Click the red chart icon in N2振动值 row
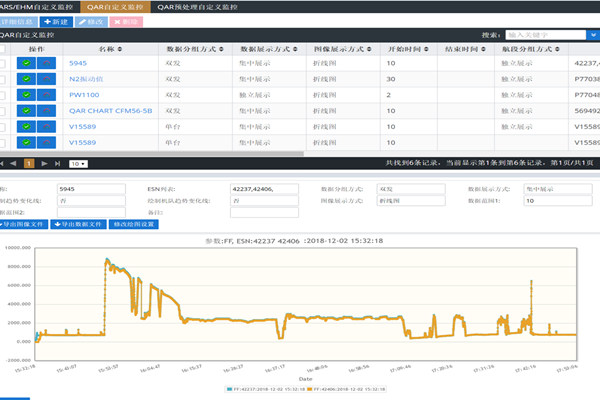Viewport: 600px width, 400px height. pyautogui.click(x=46, y=79)
